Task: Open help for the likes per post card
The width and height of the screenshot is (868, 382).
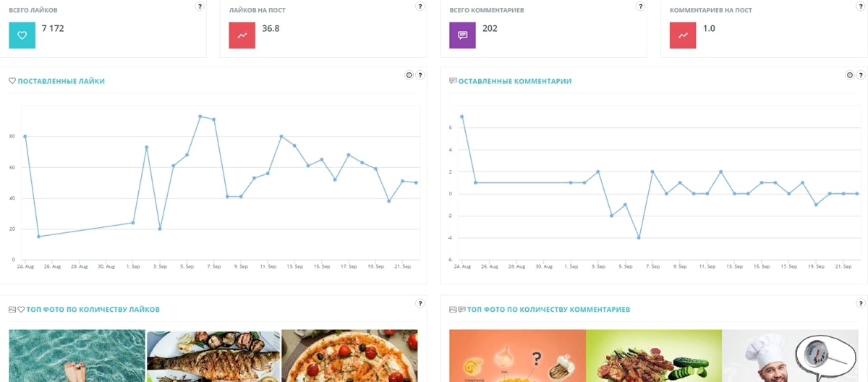Action: [420, 6]
